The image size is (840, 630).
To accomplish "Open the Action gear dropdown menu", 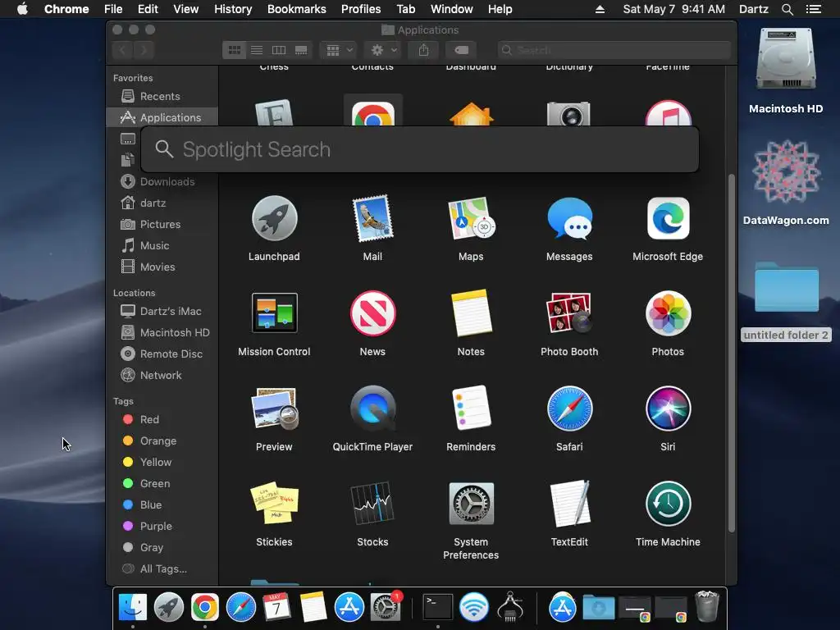I will (x=383, y=50).
